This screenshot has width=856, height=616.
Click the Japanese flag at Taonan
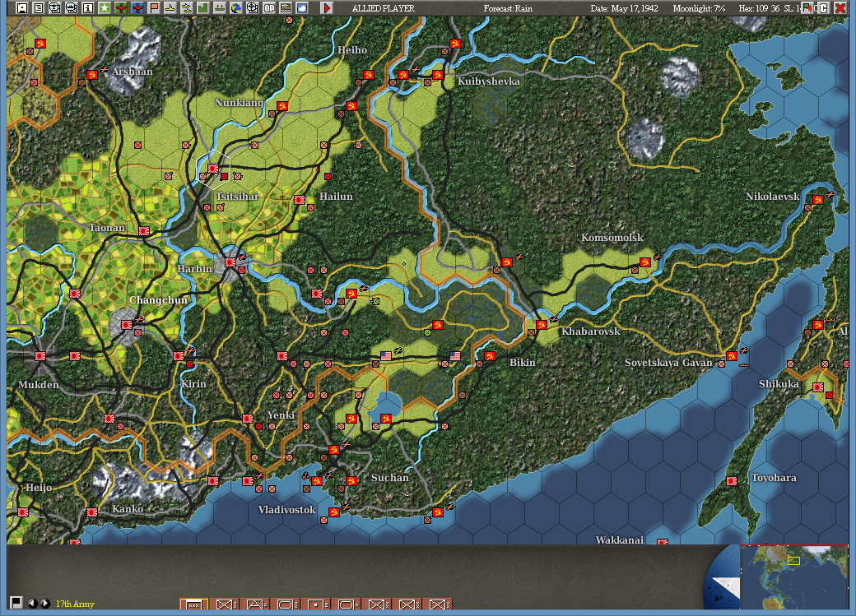coord(143,231)
